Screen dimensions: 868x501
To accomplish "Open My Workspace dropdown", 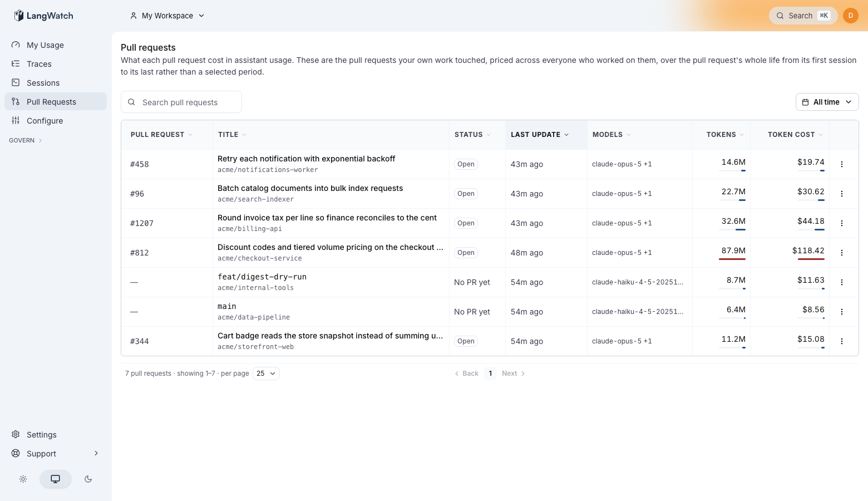I will [x=167, y=16].
